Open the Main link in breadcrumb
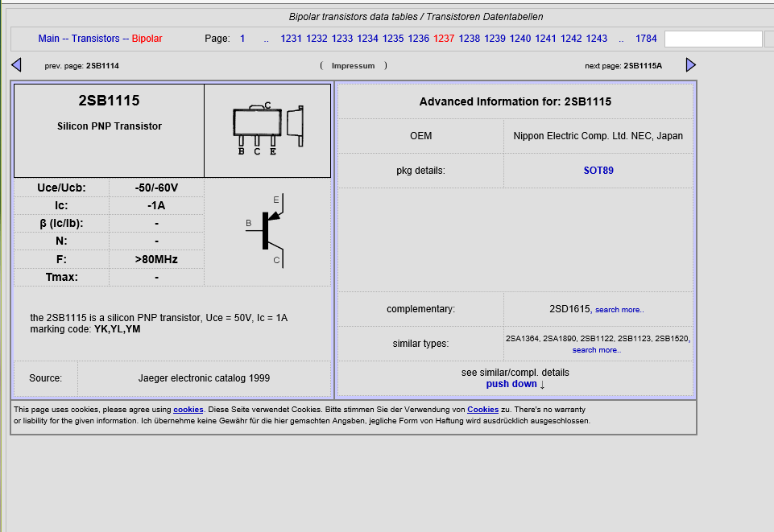This screenshot has height=532, width=774. 48,39
